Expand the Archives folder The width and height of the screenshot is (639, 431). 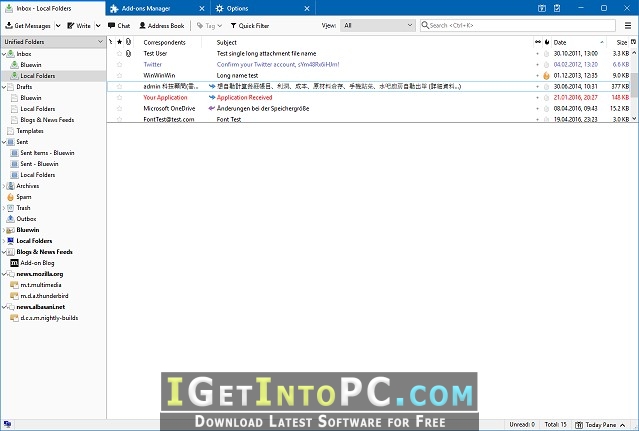pyautogui.click(x=4, y=186)
